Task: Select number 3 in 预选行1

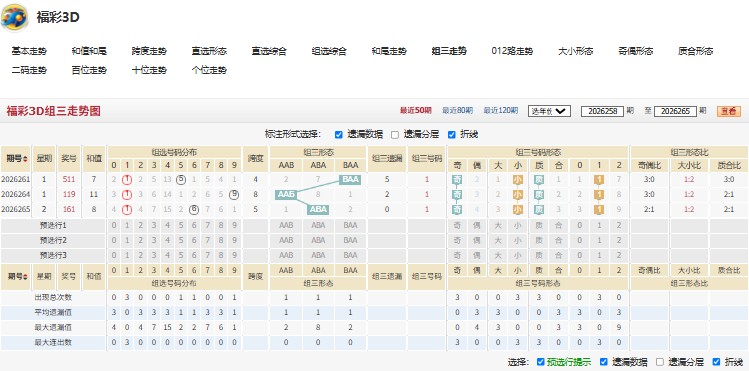Action: pyautogui.click(x=154, y=225)
